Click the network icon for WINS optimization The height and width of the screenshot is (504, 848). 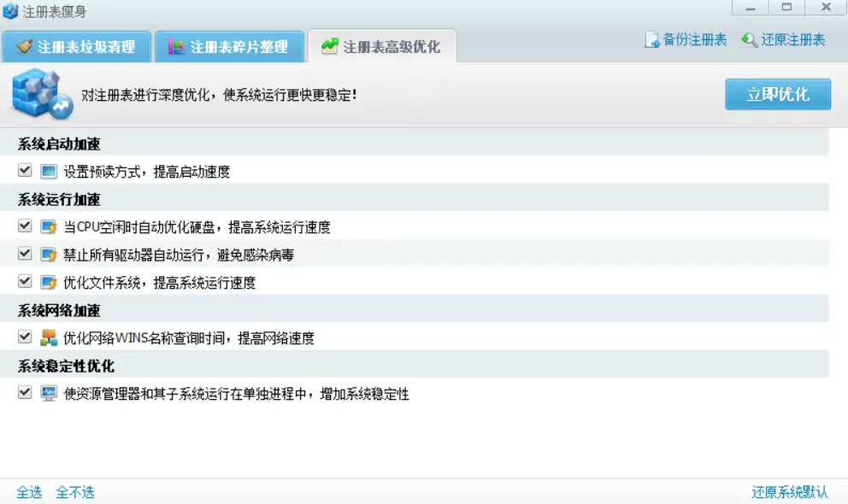click(x=49, y=337)
